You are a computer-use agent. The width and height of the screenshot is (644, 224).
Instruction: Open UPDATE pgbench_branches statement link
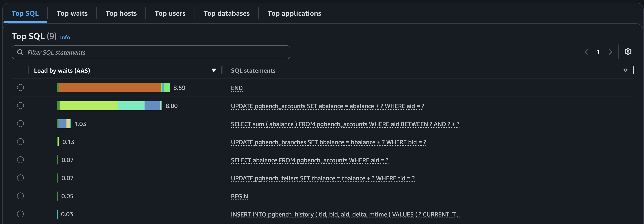point(328,142)
